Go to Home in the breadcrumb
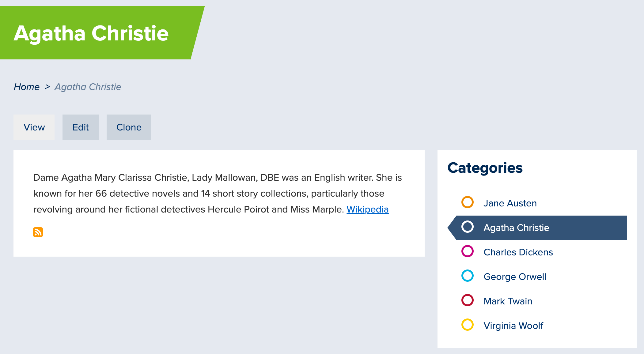Viewport: 644px width, 354px height. pyautogui.click(x=27, y=87)
